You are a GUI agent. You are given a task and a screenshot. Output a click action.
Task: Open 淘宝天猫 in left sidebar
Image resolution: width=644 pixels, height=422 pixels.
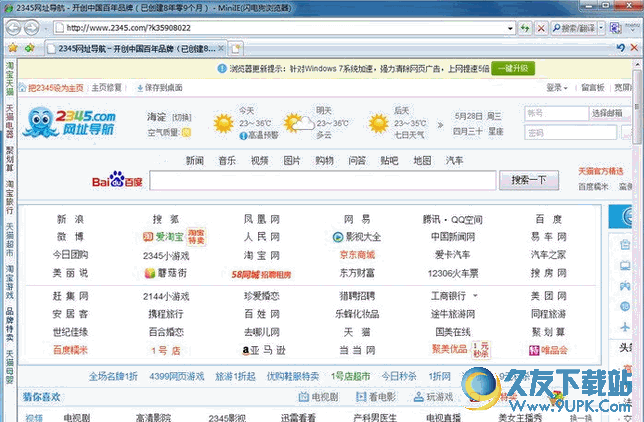pos(9,78)
